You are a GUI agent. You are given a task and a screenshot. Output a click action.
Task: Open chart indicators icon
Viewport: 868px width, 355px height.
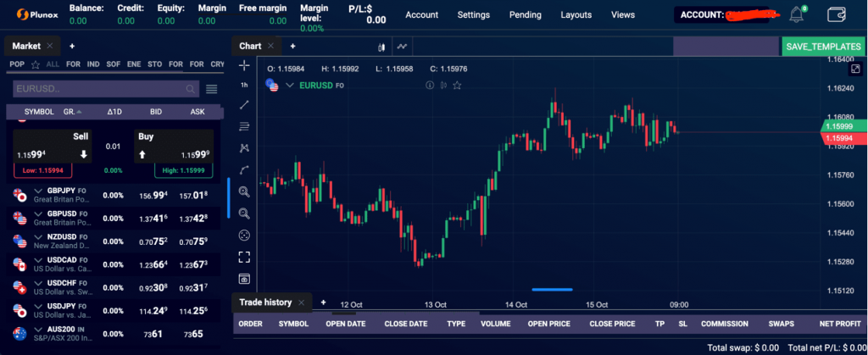point(402,47)
